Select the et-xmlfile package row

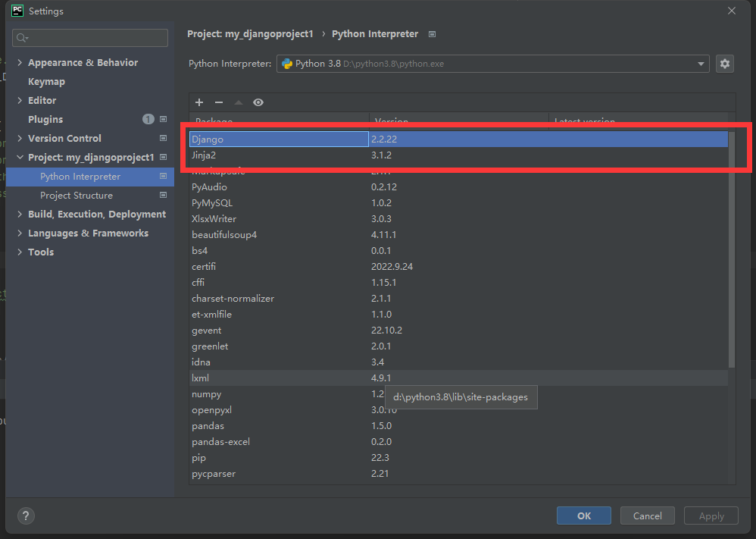click(458, 314)
